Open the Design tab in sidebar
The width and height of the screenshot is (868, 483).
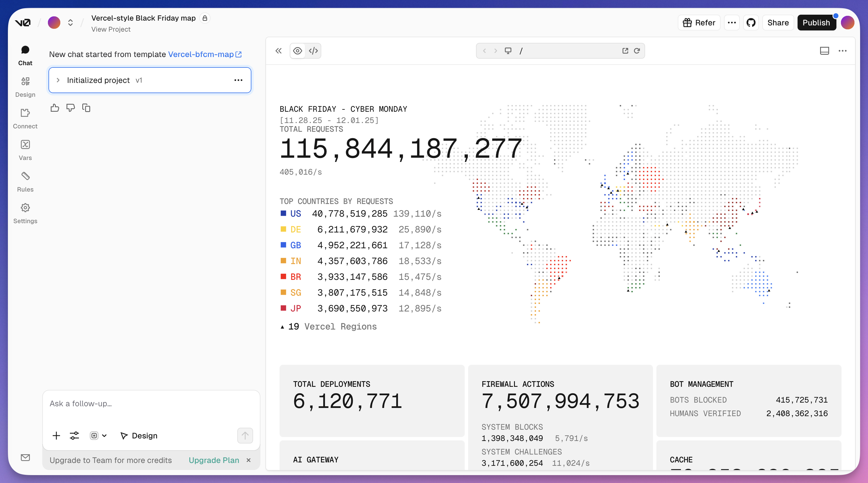click(x=25, y=86)
